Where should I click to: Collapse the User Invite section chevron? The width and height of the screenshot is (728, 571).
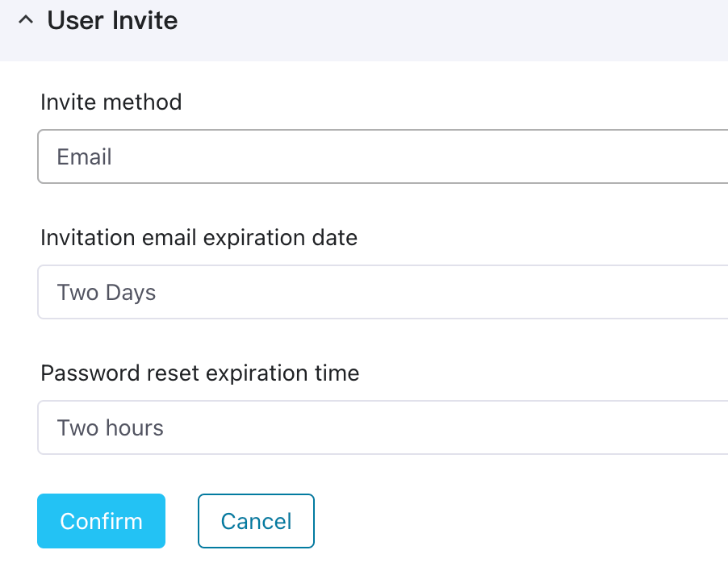(26, 21)
